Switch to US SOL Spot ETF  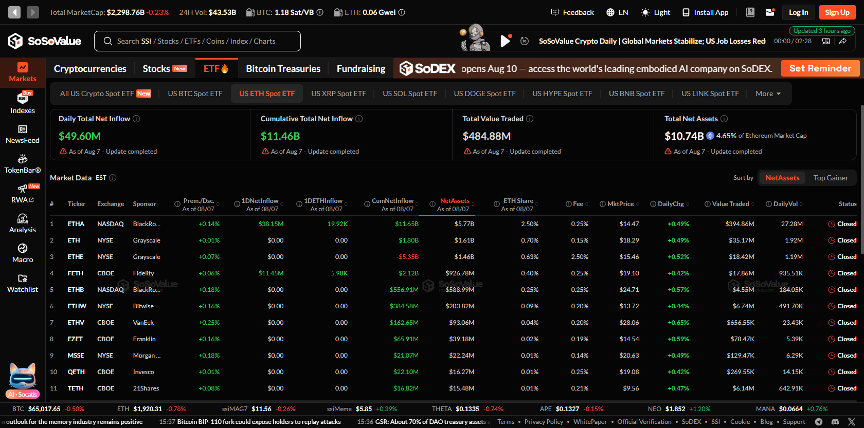(x=410, y=94)
